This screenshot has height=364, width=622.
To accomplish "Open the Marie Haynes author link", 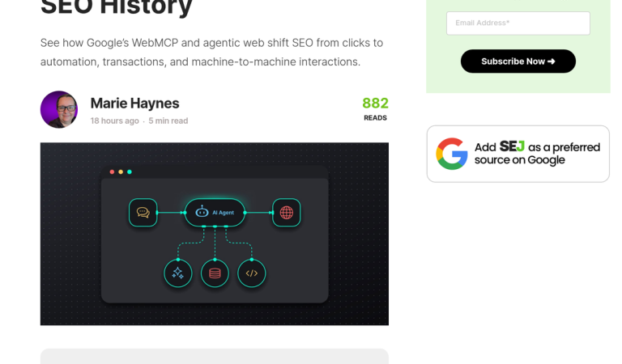I will (135, 104).
